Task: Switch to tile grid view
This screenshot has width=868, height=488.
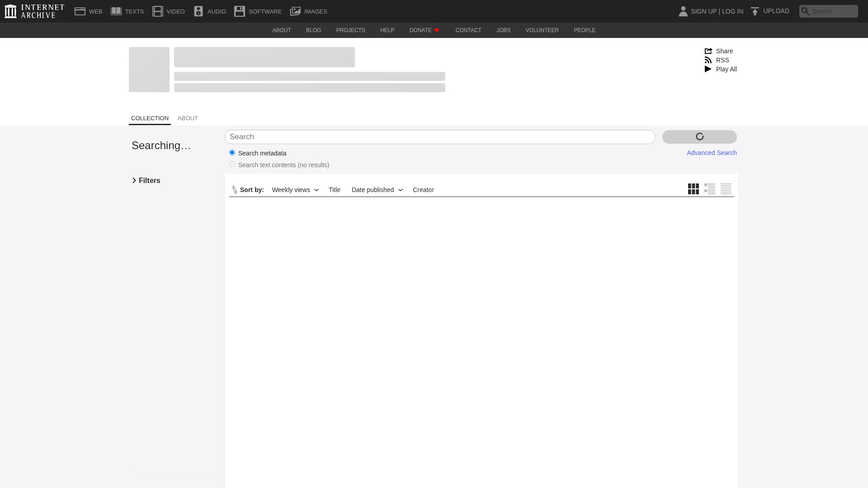Action: [693, 189]
